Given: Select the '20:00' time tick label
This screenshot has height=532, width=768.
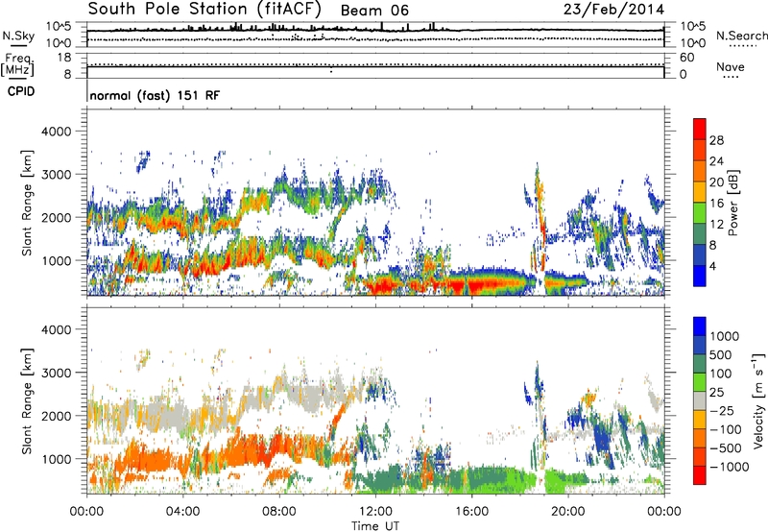Looking at the screenshot, I should tap(567, 512).
